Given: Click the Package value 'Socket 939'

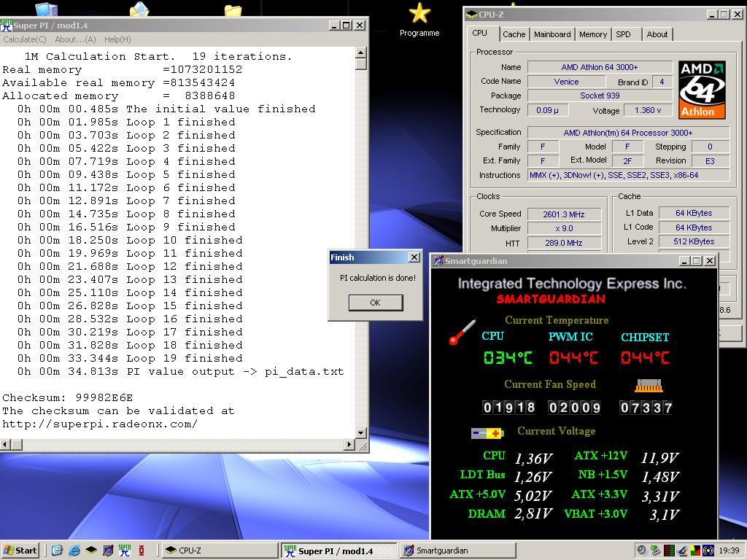Looking at the screenshot, I should 600,96.
